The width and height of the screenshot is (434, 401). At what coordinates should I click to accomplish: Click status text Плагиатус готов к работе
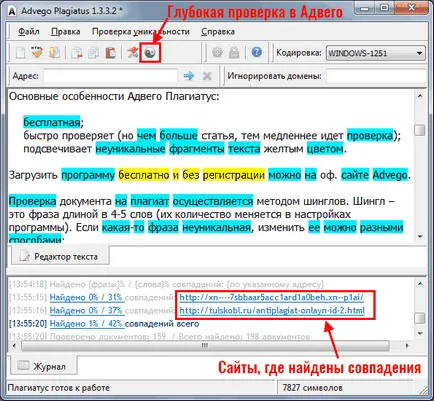tap(58, 388)
